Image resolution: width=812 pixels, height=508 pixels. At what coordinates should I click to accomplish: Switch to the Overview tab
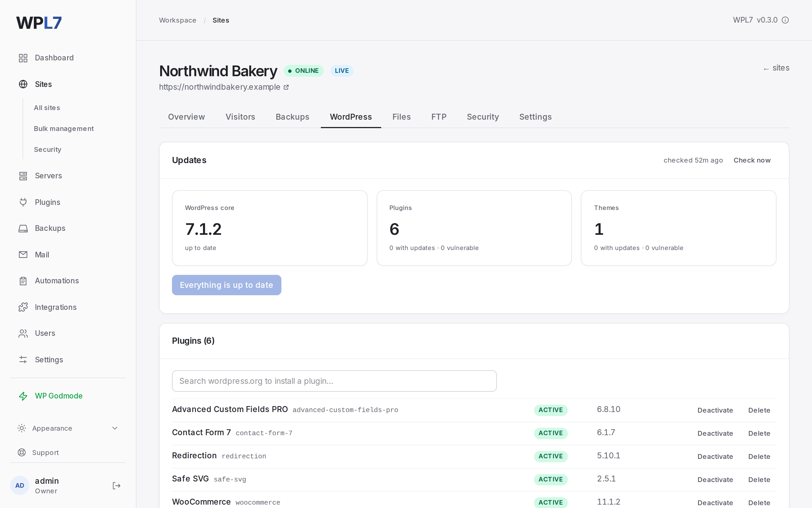click(186, 117)
